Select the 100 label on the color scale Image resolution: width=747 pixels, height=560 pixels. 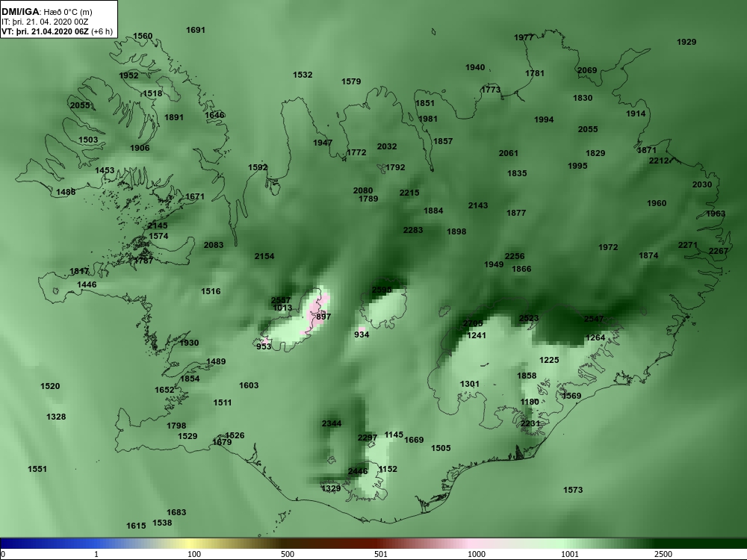(x=194, y=554)
